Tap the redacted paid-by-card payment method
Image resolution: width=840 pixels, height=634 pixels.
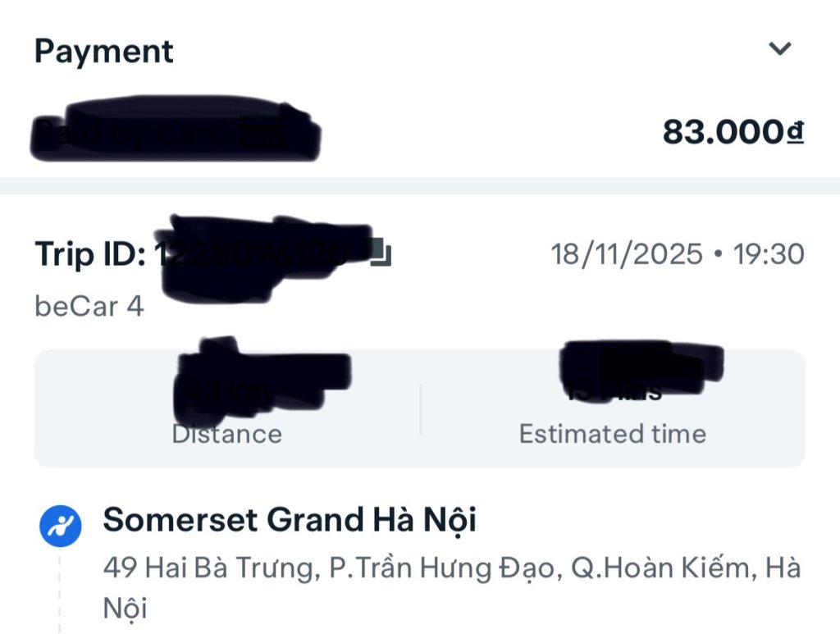tap(176, 131)
